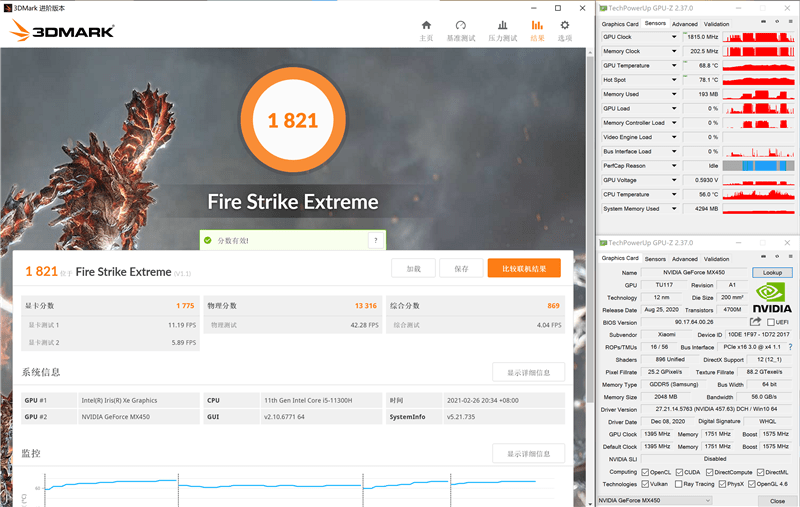Viewport: 800px width, 507px height.
Task: Open the GPU Clock sensor dropdown arrow
Action: click(674, 37)
